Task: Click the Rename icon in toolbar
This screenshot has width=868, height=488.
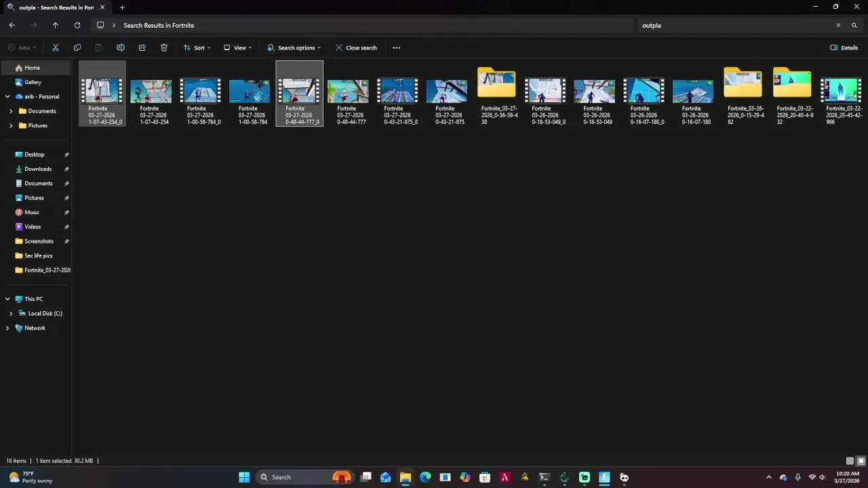Action: [x=121, y=47]
